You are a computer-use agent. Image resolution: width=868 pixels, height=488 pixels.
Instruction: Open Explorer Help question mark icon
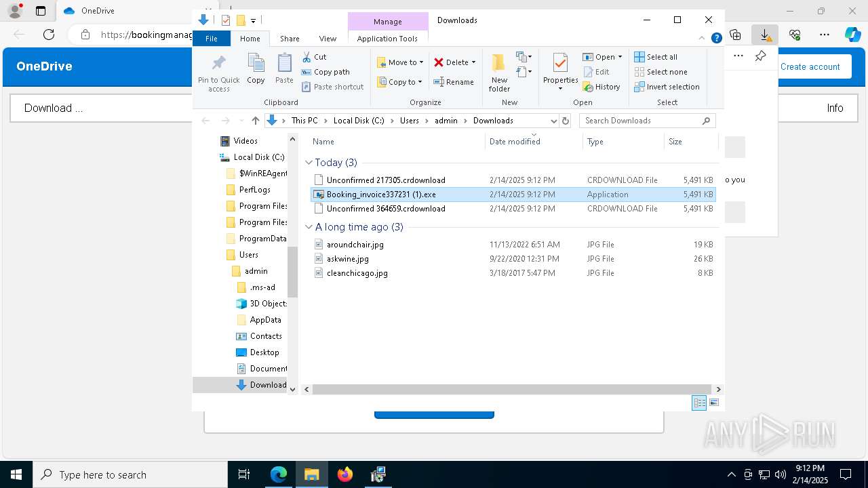pos(716,39)
